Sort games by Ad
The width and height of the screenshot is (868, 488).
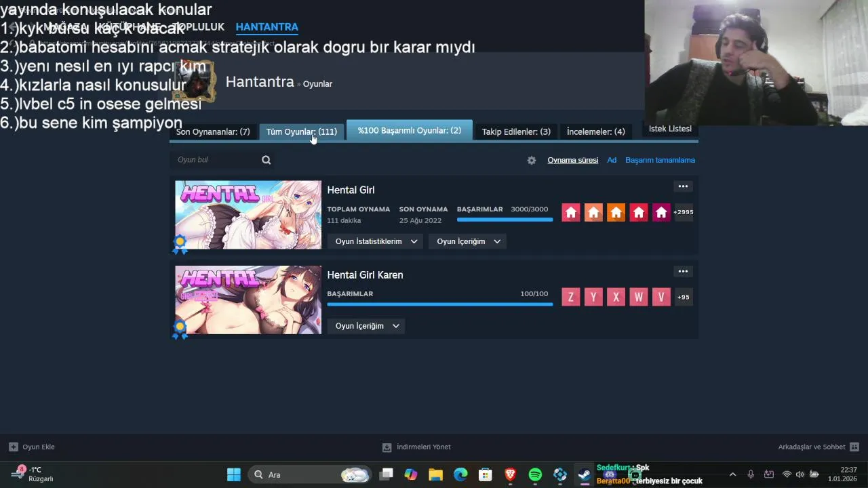612,161
